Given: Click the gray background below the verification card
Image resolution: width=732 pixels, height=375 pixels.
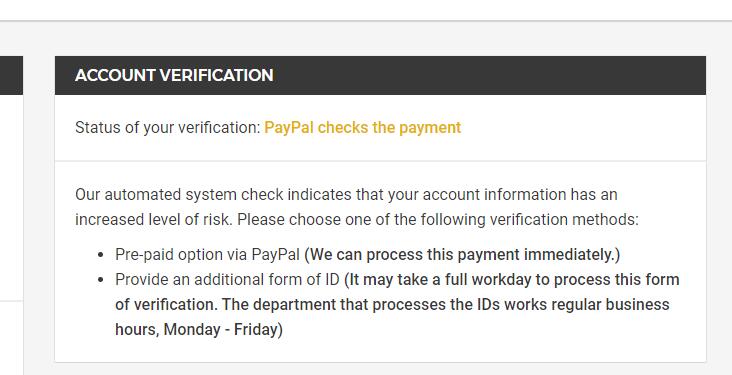Looking at the screenshot, I should (x=380, y=369).
